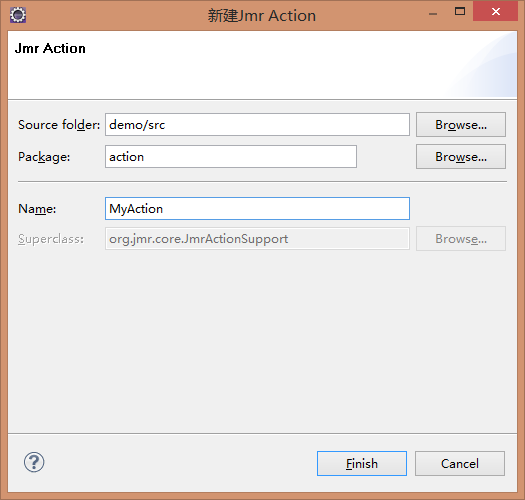
Task: Click the disabled Superclass label
Action: pos(51,239)
